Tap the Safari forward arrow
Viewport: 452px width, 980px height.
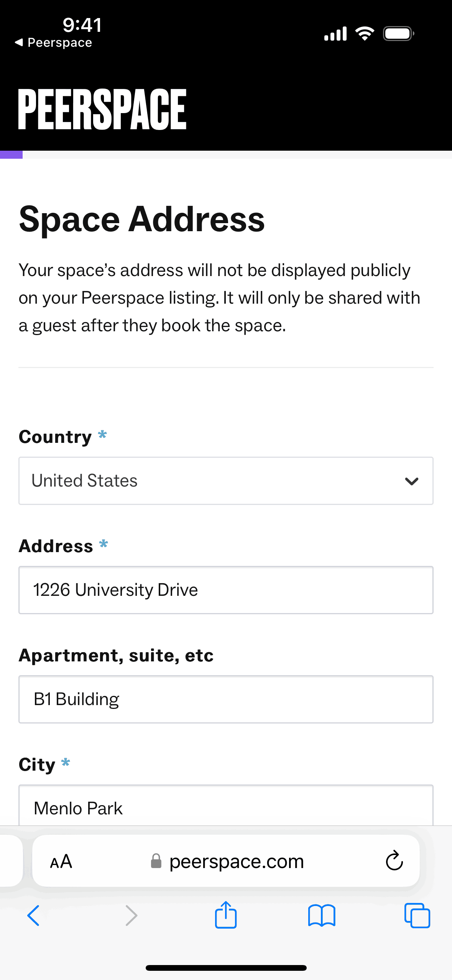[131, 916]
